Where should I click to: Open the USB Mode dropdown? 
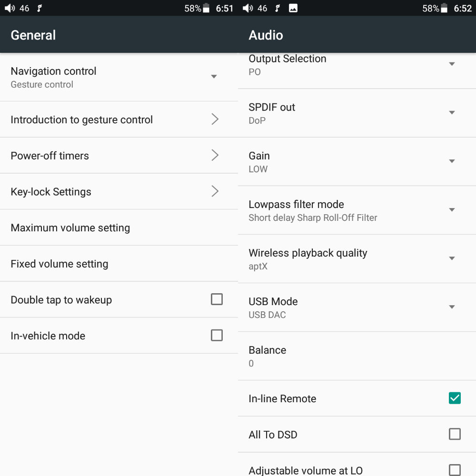(x=452, y=307)
